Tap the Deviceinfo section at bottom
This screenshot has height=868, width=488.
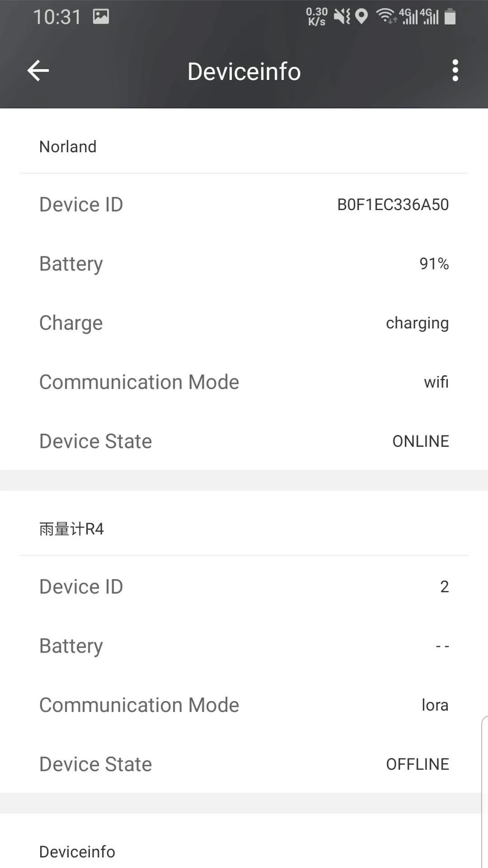coord(77,852)
